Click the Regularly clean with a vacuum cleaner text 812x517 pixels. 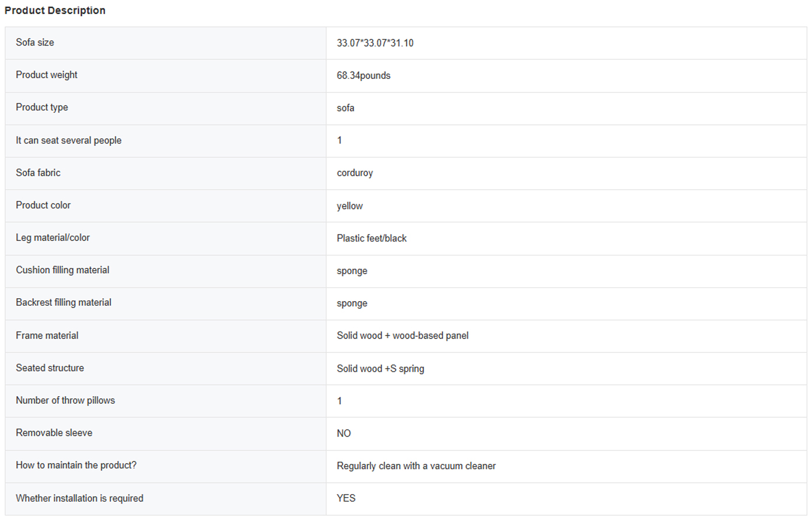coord(416,466)
